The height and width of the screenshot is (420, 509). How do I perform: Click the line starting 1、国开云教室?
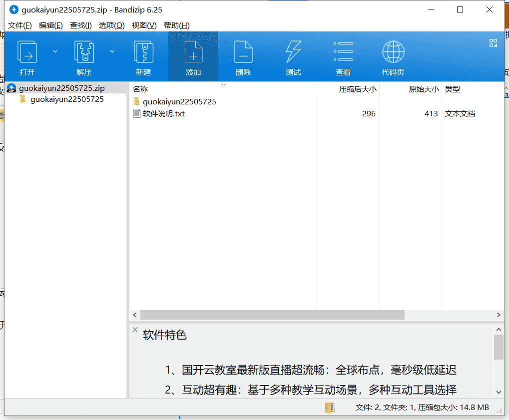[311, 370]
